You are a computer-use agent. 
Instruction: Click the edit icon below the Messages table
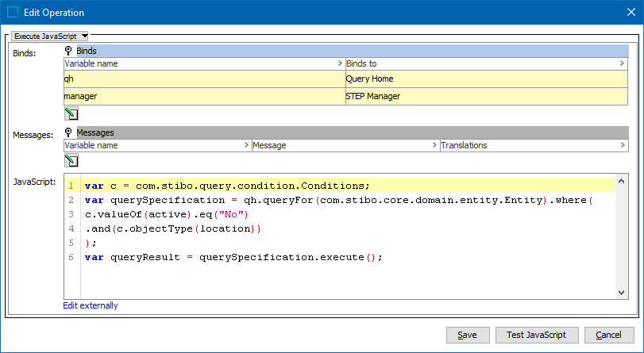(x=71, y=161)
